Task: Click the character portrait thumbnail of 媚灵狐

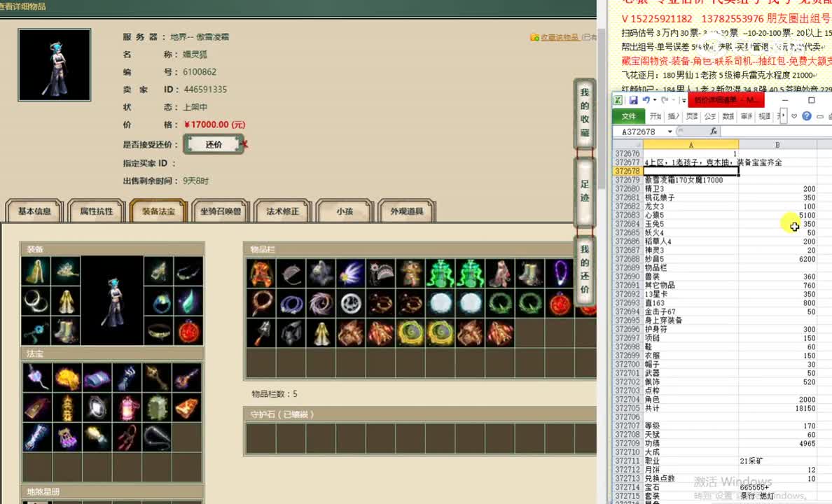Action: (54, 64)
